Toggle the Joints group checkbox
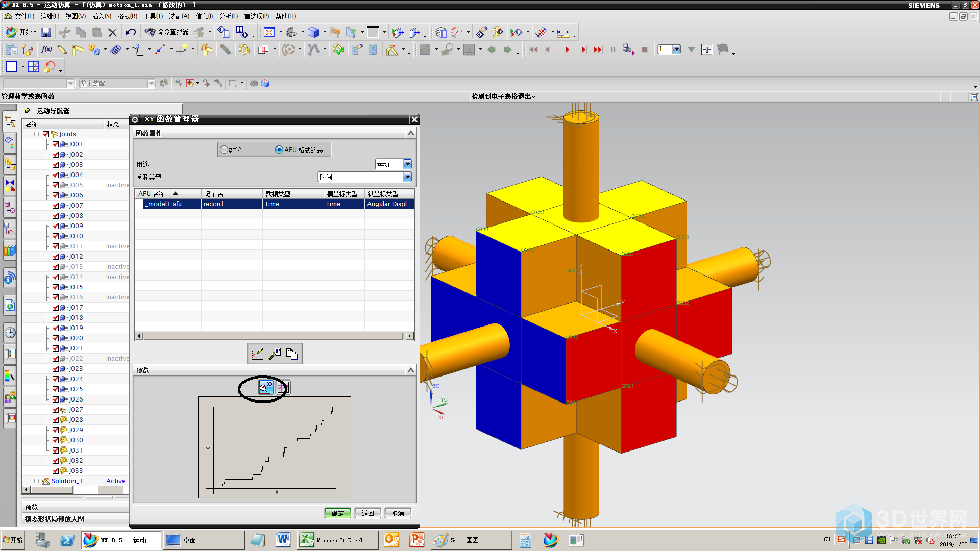This screenshot has width=980, height=551. 46,134
